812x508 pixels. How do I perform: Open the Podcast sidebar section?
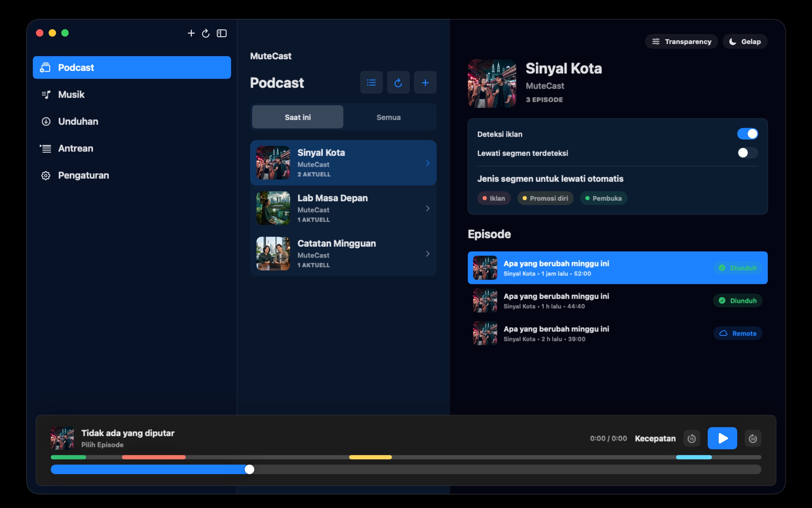pyautogui.click(x=132, y=67)
